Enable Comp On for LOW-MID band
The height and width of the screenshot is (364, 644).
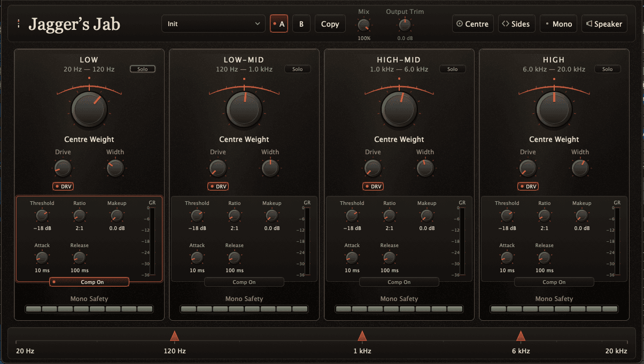(x=244, y=282)
